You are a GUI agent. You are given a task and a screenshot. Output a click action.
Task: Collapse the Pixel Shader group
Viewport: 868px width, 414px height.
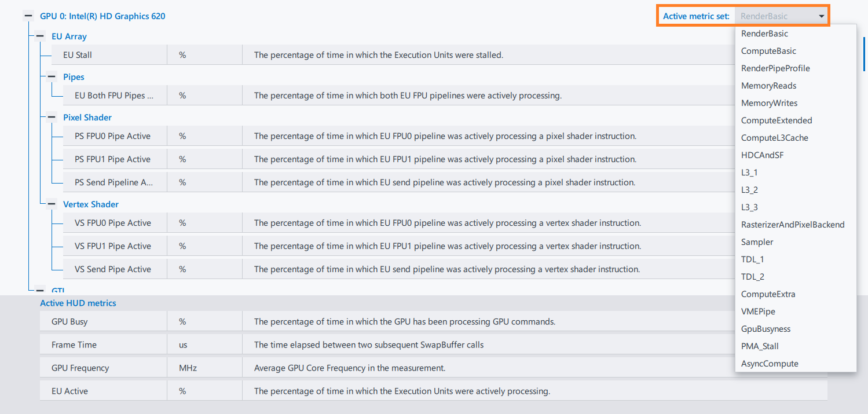click(52, 118)
